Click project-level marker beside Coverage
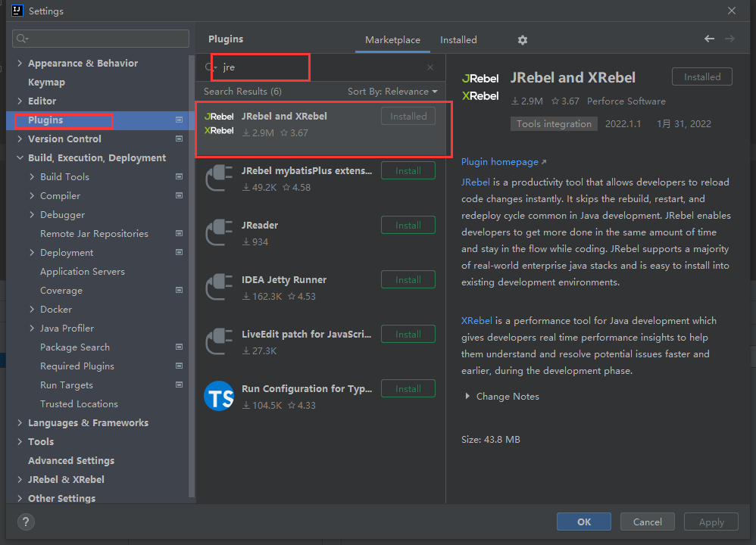 (x=179, y=290)
